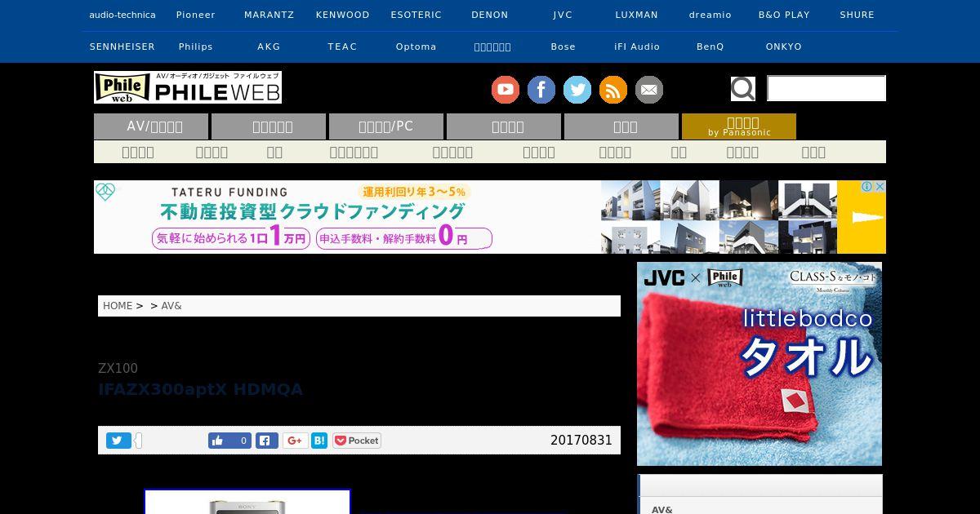Open the Facebook page icon
This screenshot has width=980, height=514.
[x=541, y=90]
